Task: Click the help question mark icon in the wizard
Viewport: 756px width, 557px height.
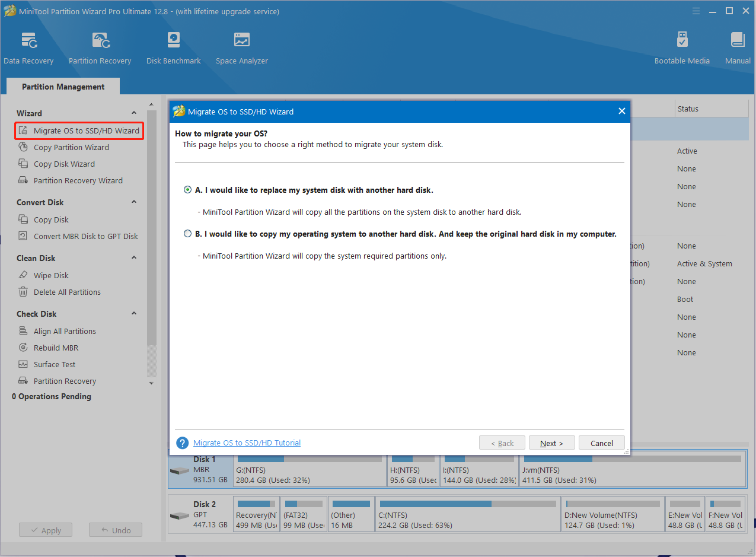Action: click(x=183, y=443)
